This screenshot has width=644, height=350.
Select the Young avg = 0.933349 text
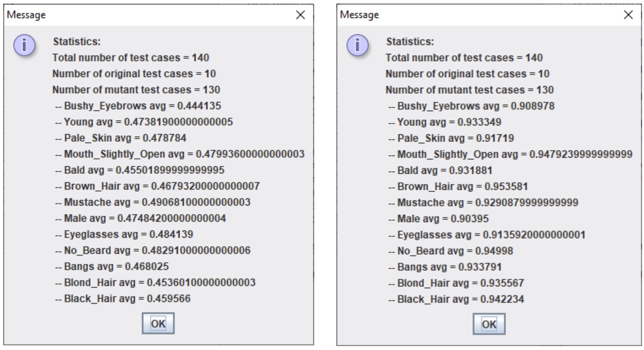(445, 122)
